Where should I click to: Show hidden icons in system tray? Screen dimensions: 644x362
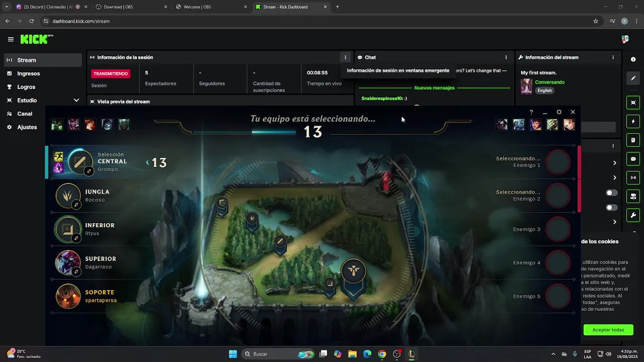coord(553,354)
